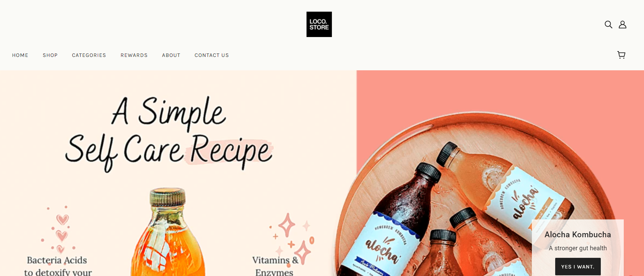The width and height of the screenshot is (644, 276).
Task: Open the user account icon
Action: click(622, 24)
